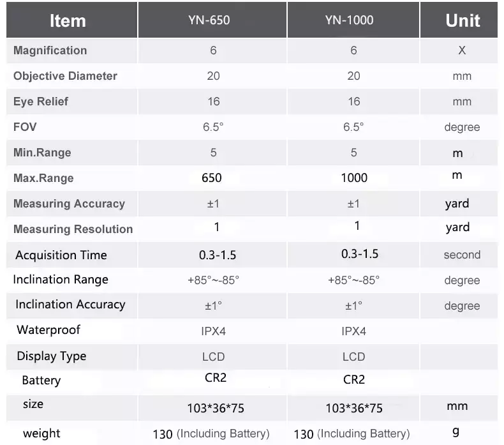Select CR2 battery under YN-650
This screenshot has width=504, height=445.
click(216, 378)
